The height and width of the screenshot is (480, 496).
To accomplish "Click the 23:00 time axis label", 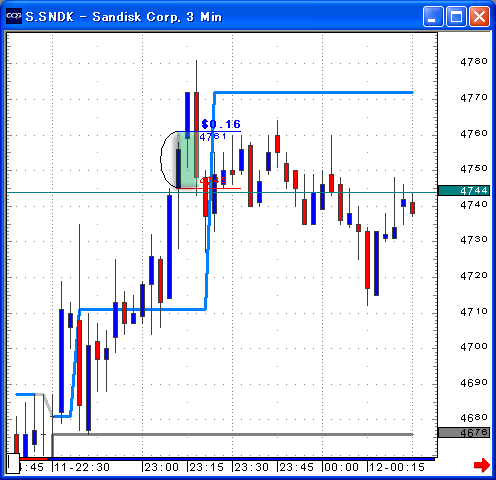I will tap(162, 467).
